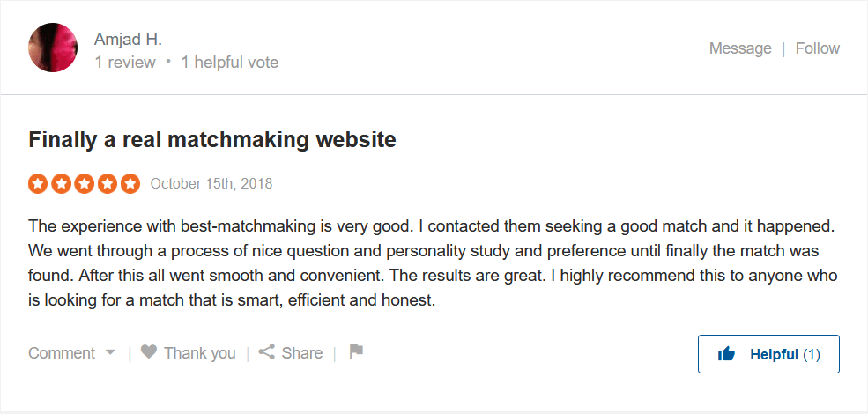View the reviewer's '1 review' count
This screenshot has width=868, height=414.
tap(125, 63)
